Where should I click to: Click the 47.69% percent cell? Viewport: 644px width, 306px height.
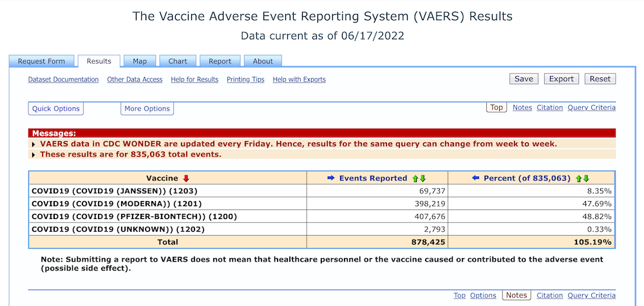[531, 204]
